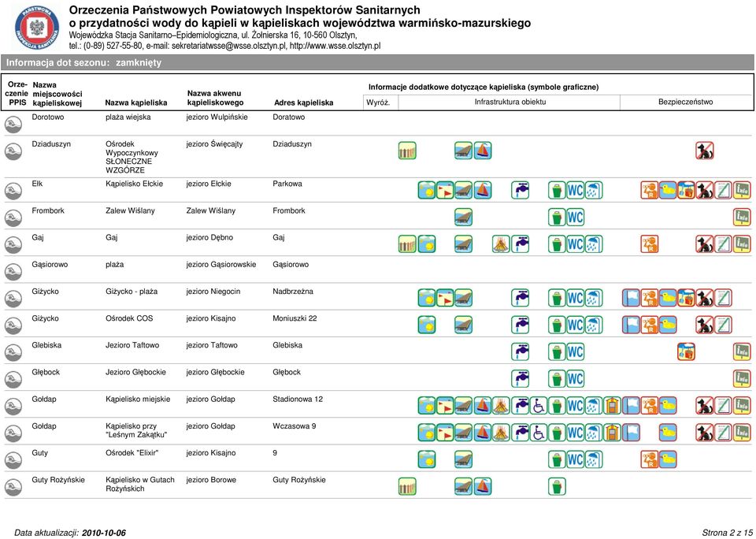The width and height of the screenshot is (756, 539).
Task: Open the http://www.wsse.olsztyn.pl link
Action: 335,46
